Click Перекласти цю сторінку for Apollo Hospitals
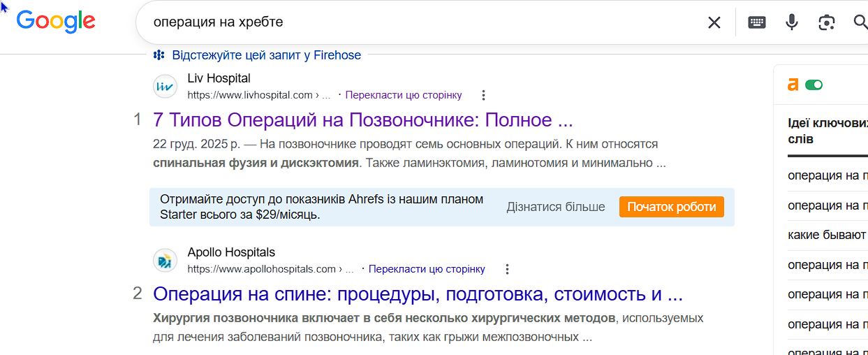The height and width of the screenshot is (355, 868). [x=427, y=269]
